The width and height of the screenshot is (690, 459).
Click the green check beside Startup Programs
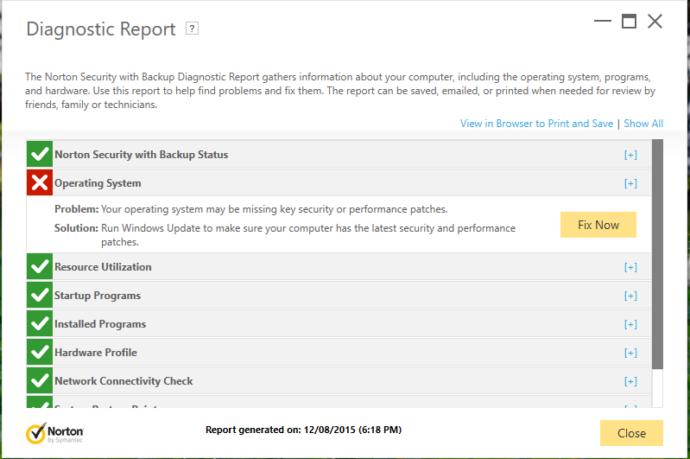click(40, 295)
